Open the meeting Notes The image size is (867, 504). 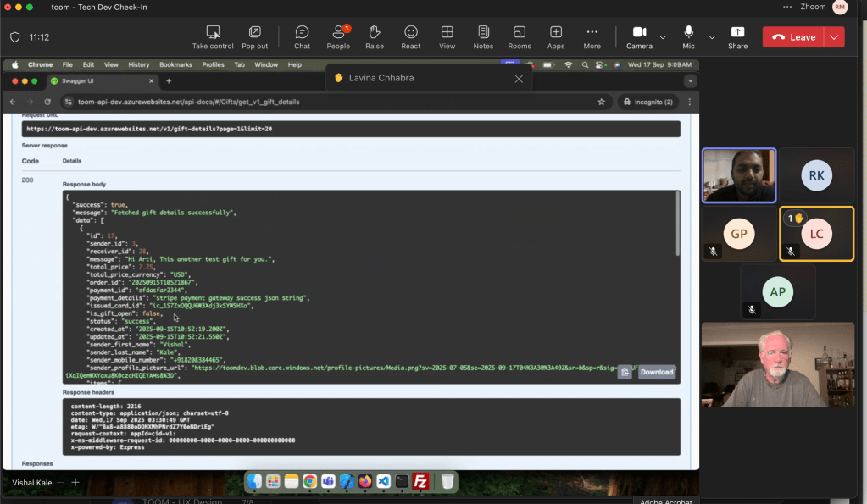click(483, 36)
